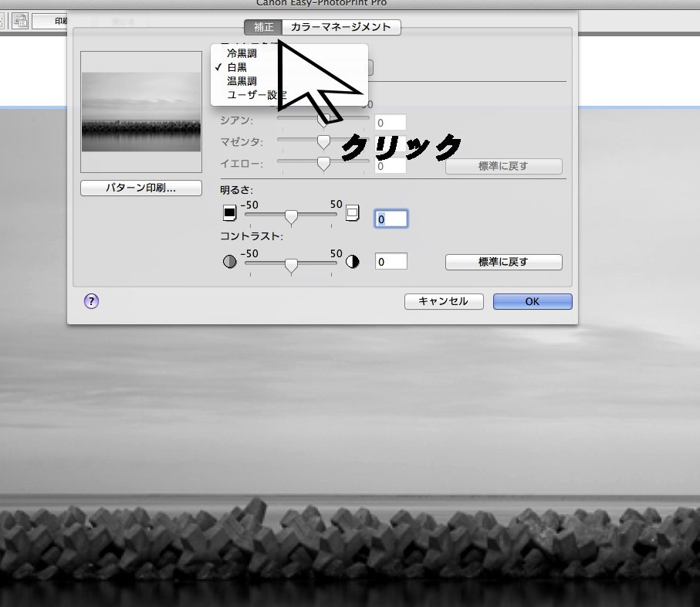Click the grayscale preview thumbnail
The image size is (700, 607).
tap(140, 112)
